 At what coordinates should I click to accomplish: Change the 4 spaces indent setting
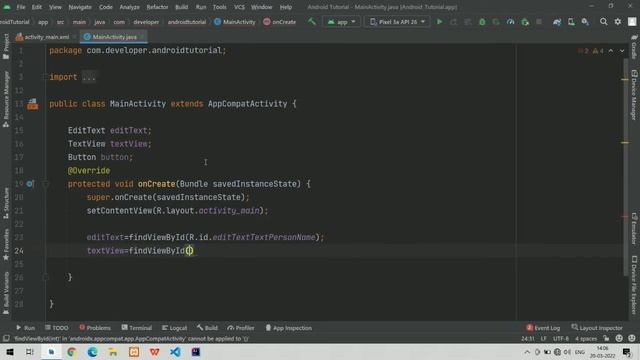pos(586,338)
